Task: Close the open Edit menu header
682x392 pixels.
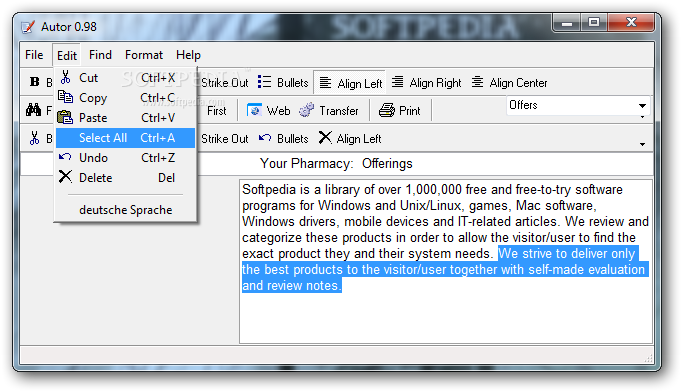Action: coord(67,55)
